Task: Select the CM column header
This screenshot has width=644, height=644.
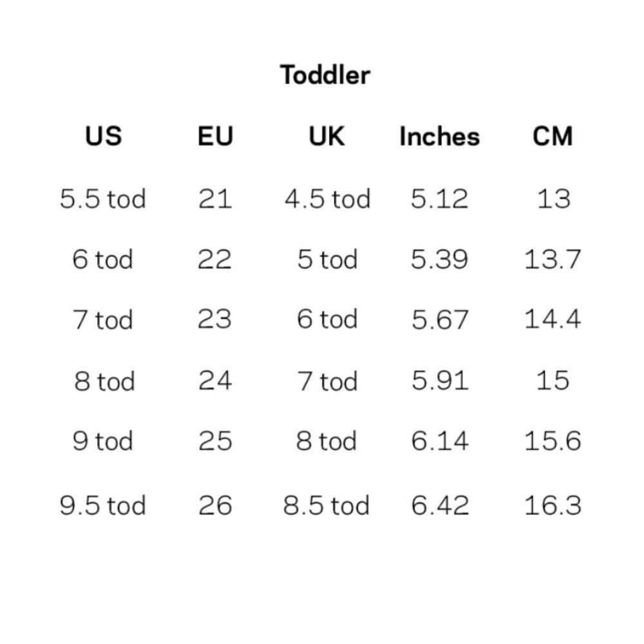Action: (x=553, y=137)
